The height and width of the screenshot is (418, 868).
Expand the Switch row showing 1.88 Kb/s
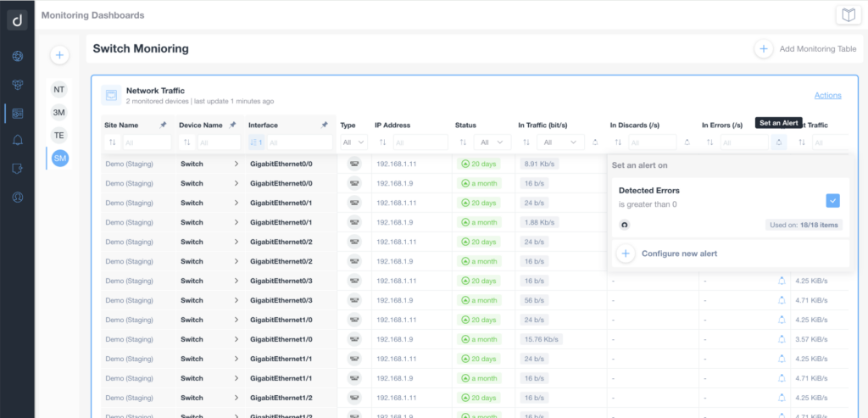click(x=236, y=222)
